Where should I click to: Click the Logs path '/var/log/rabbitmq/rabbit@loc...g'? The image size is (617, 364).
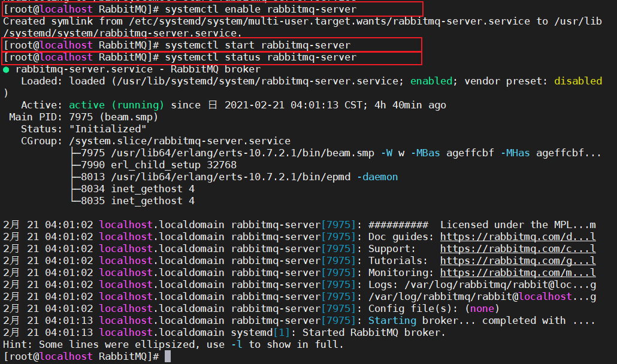[500, 284]
